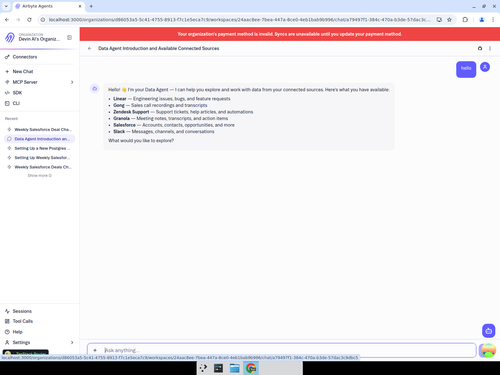
Task: Open recent chat Data Agent Introduction
Action: coord(39,139)
